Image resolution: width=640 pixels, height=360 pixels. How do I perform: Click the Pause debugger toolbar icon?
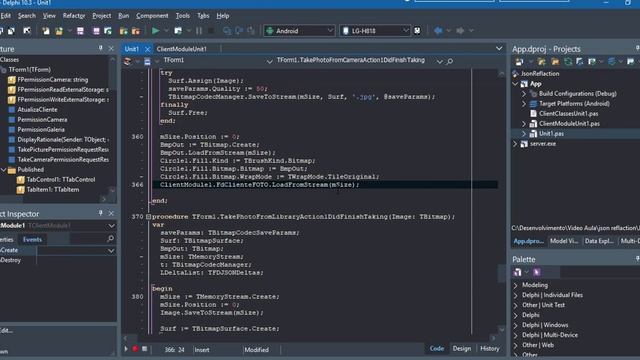[x=199, y=31]
